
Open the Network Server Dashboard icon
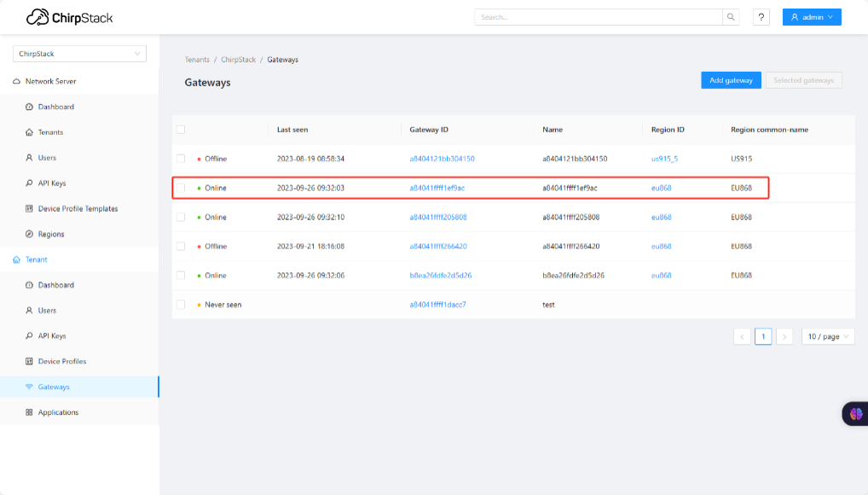point(29,107)
